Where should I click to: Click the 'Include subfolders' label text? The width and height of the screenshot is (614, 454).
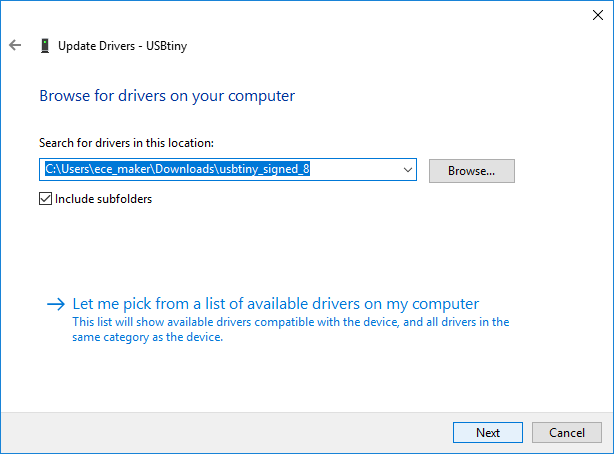[103, 199]
